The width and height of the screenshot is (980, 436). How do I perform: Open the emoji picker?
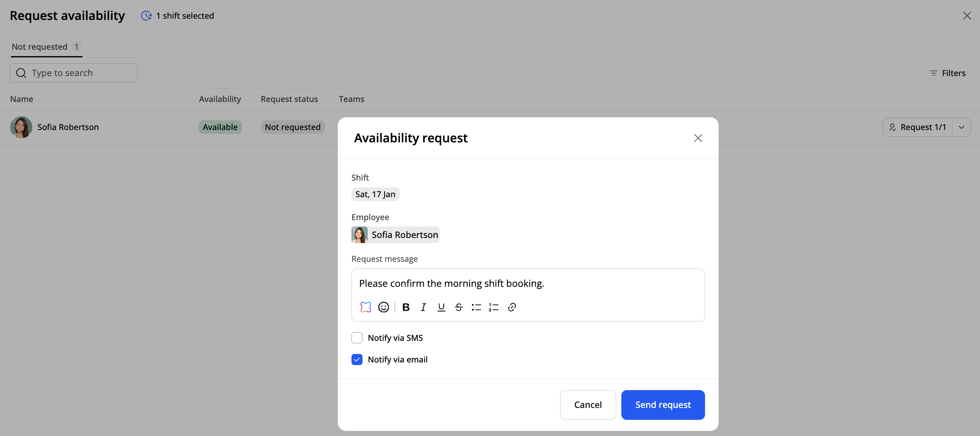pos(383,307)
